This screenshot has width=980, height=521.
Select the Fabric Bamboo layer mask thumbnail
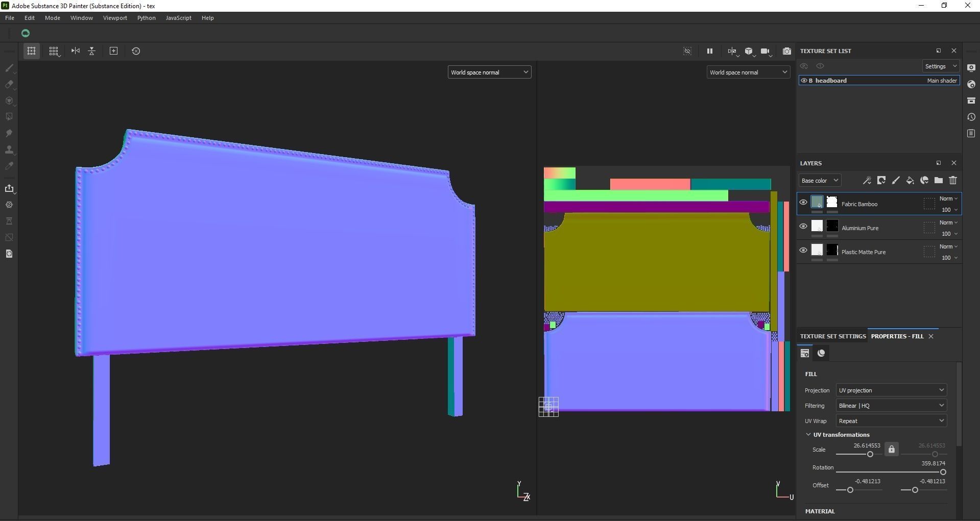[832, 202]
